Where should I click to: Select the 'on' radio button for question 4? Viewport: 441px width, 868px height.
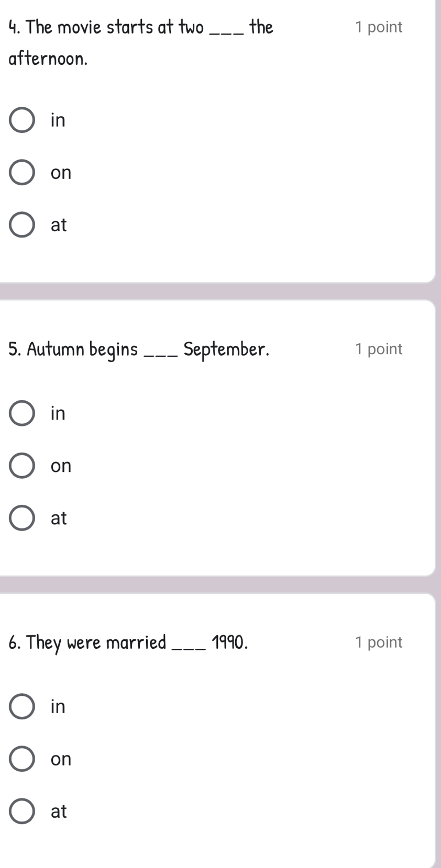[22, 173]
